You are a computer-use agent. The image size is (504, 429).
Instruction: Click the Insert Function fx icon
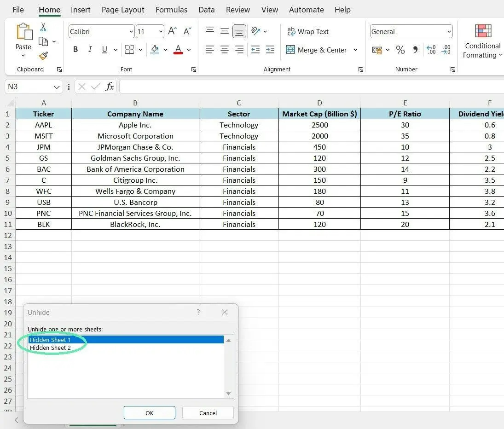[x=110, y=87]
